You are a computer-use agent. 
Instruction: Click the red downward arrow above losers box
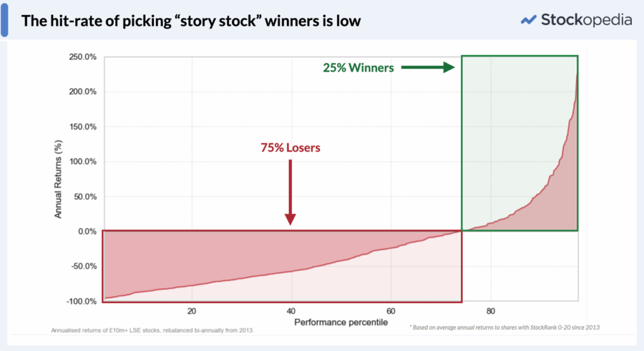coord(291,192)
